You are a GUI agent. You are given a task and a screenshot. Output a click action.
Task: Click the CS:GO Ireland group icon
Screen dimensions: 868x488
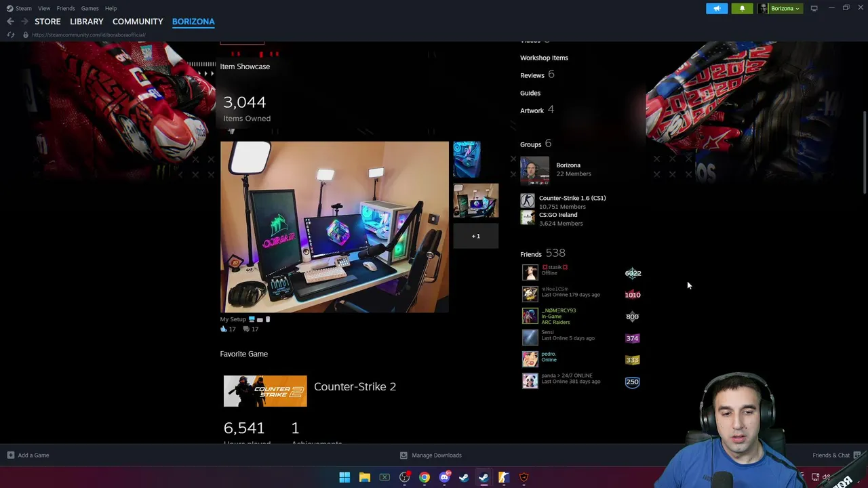tap(528, 217)
